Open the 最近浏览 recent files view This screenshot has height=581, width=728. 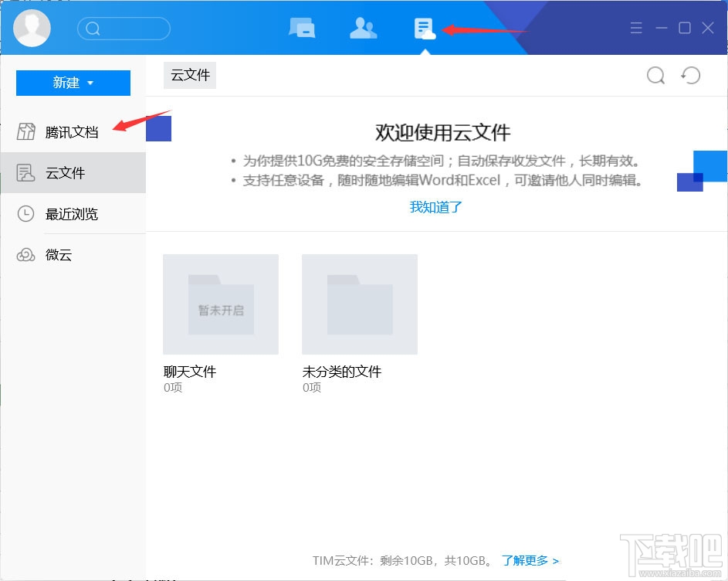(x=68, y=214)
